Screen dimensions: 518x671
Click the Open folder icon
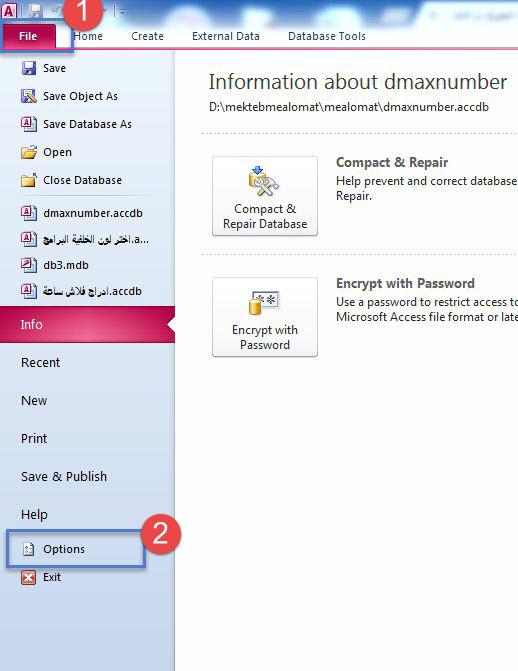[x=29, y=152]
